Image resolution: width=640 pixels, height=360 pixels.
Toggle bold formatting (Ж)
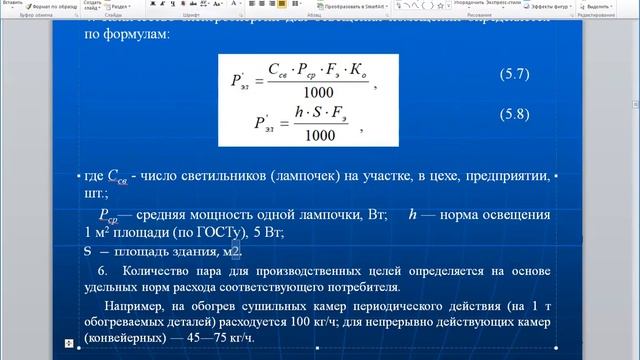(x=153, y=4)
